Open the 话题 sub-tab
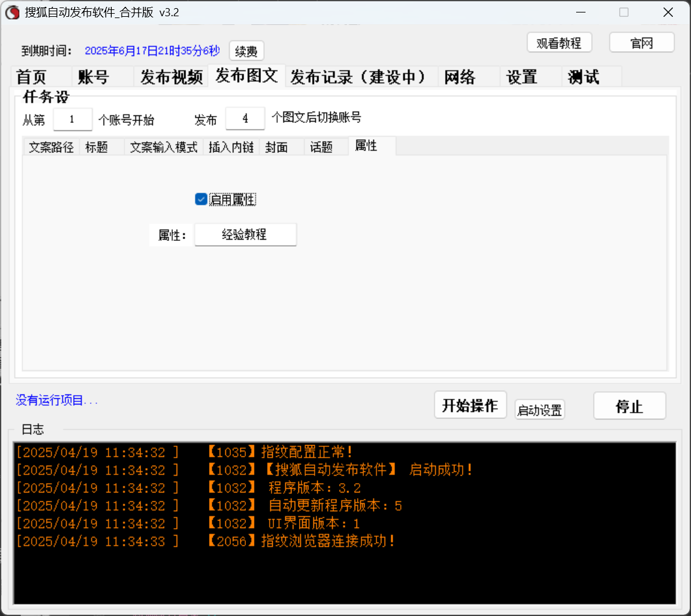Viewport: 691px width, 616px height. (326, 147)
